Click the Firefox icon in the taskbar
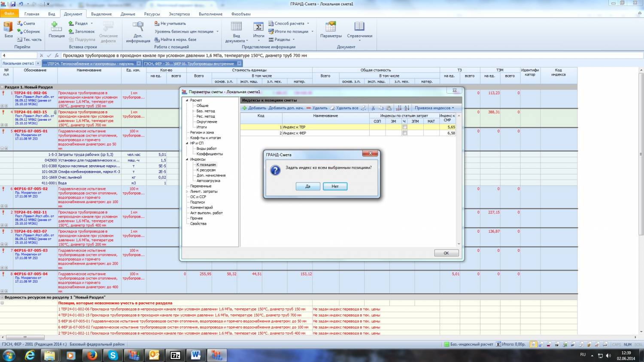The width and height of the screenshot is (644, 362). 91,355
